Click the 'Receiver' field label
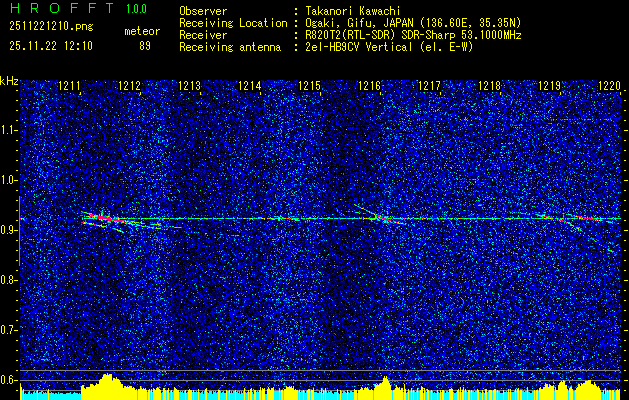 tap(203, 35)
